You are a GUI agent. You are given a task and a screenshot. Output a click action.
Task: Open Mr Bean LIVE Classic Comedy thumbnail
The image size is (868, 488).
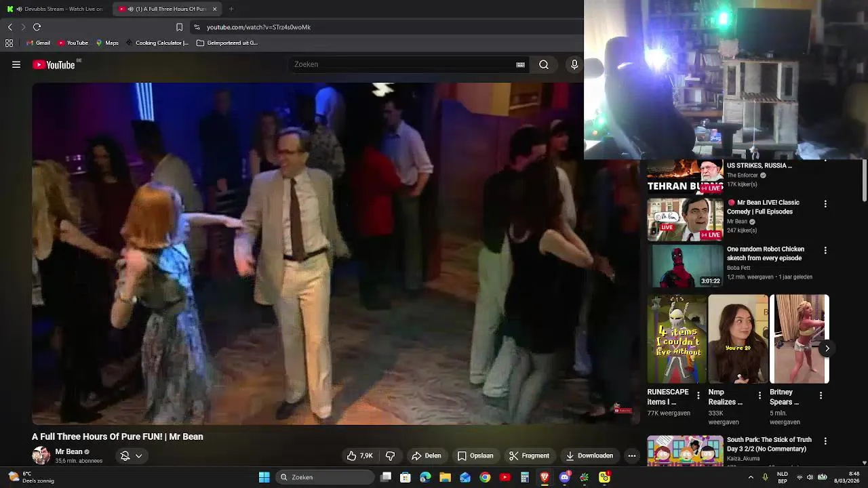pyautogui.click(x=685, y=220)
